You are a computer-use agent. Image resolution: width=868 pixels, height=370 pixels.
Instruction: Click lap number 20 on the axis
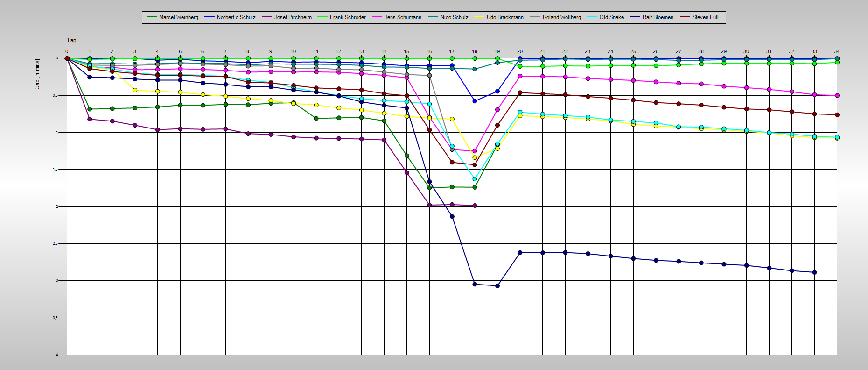tap(520, 51)
